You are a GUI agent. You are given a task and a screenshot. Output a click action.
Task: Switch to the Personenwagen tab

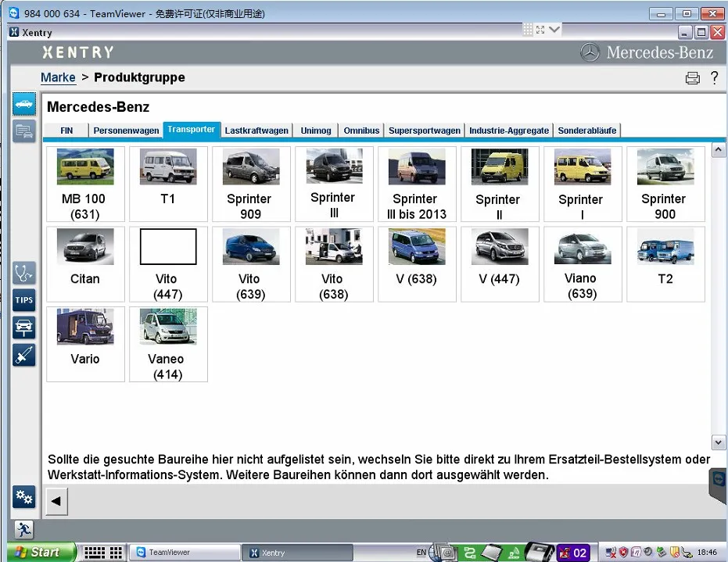[x=126, y=131]
